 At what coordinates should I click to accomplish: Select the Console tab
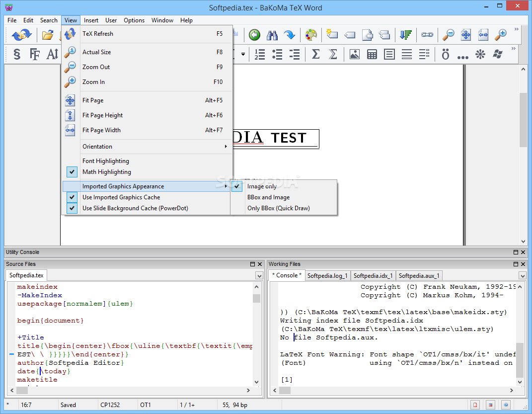(x=287, y=275)
